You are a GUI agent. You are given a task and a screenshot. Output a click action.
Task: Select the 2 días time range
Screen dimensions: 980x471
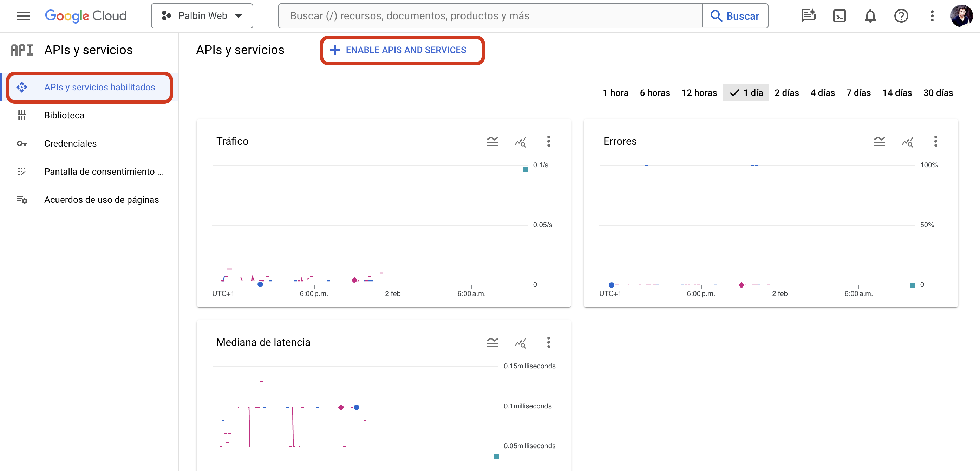pyautogui.click(x=786, y=93)
